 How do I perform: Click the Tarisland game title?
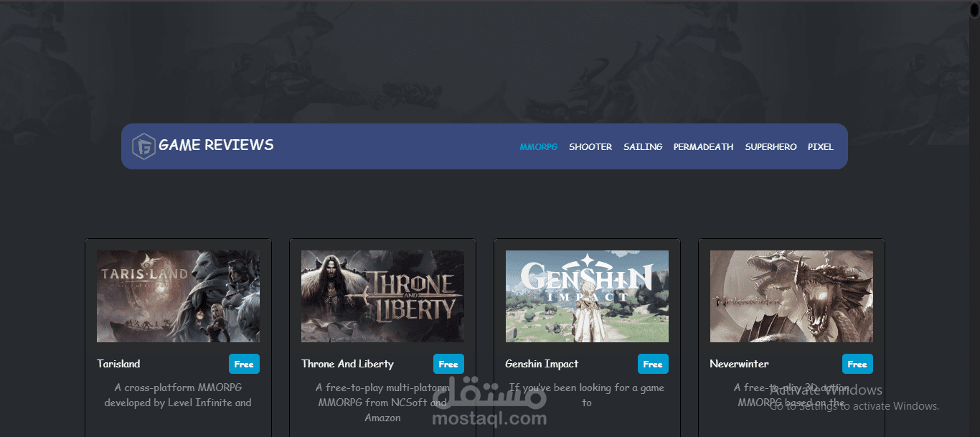coord(118,364)
